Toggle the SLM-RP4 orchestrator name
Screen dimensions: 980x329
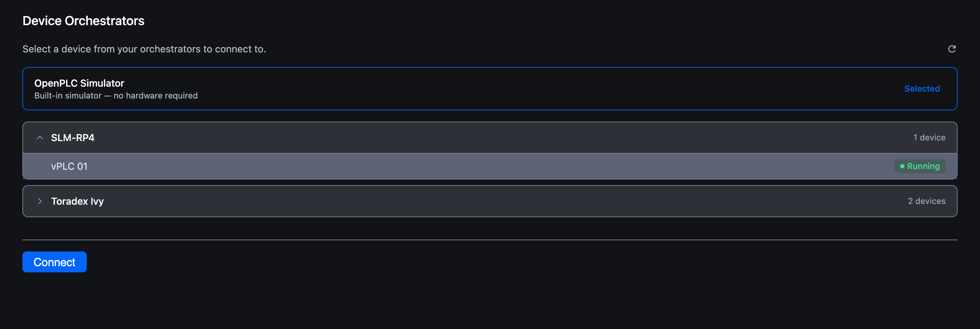click(x=73, y=138)
